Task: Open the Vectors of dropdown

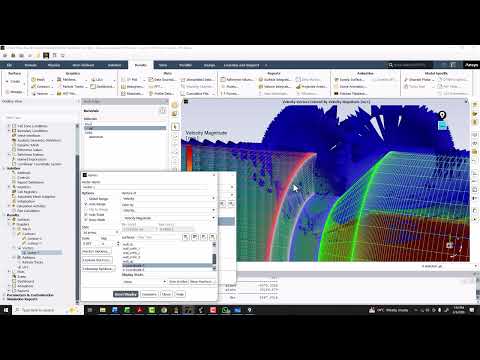Action: [x=169, y=198]
